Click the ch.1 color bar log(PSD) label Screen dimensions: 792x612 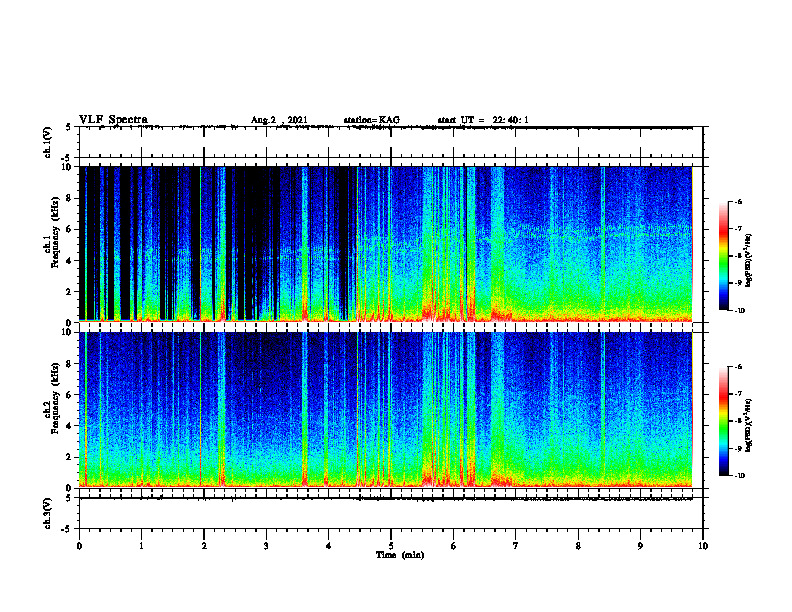(749, 261)
